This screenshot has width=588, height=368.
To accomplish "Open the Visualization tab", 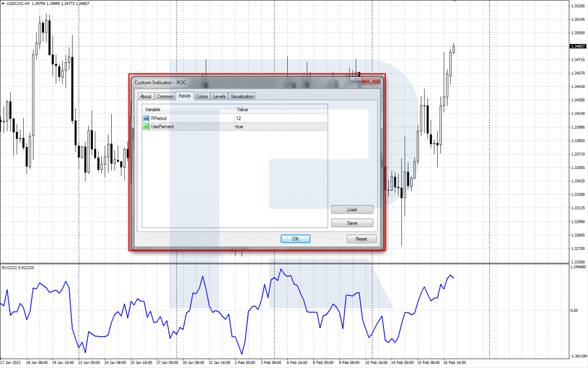I will (x=242, y=96).
